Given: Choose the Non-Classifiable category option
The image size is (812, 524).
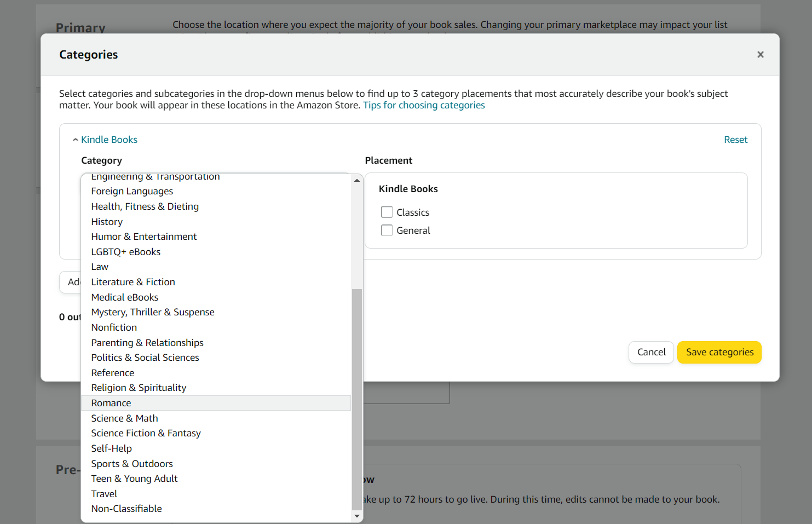Looking at the screenshot, I should [126, 509].
